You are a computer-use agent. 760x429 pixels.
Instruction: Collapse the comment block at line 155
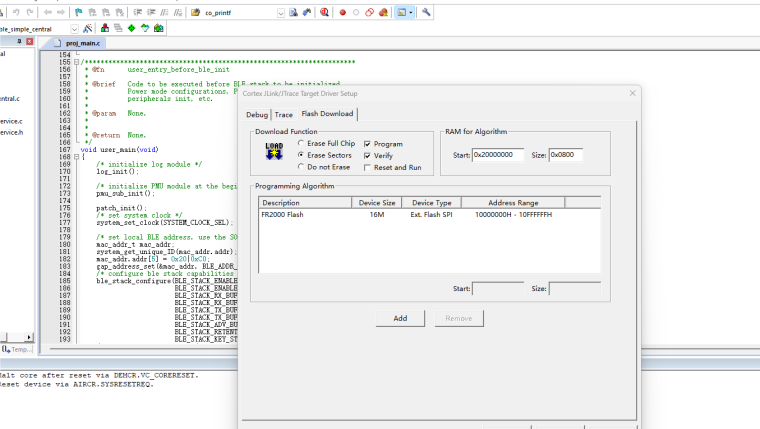tap(76, 62)
